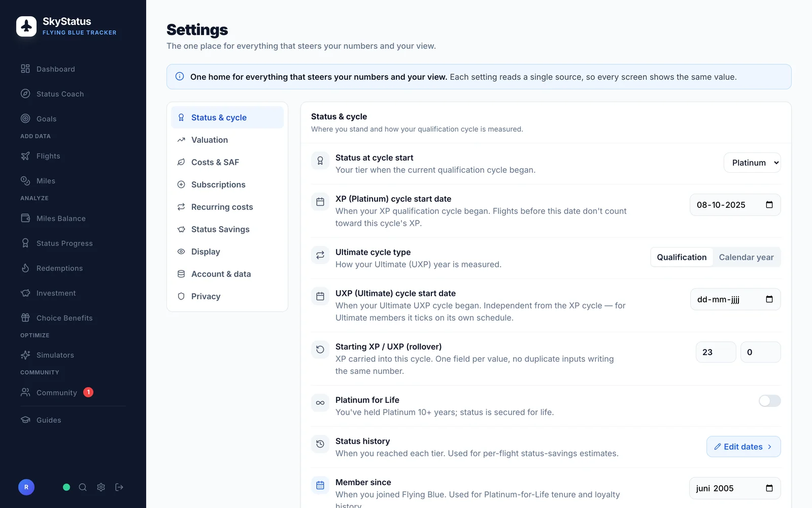Screen dimensions: 812x508
Task: Click the info icon in the banner
Action: pos(180,77)
